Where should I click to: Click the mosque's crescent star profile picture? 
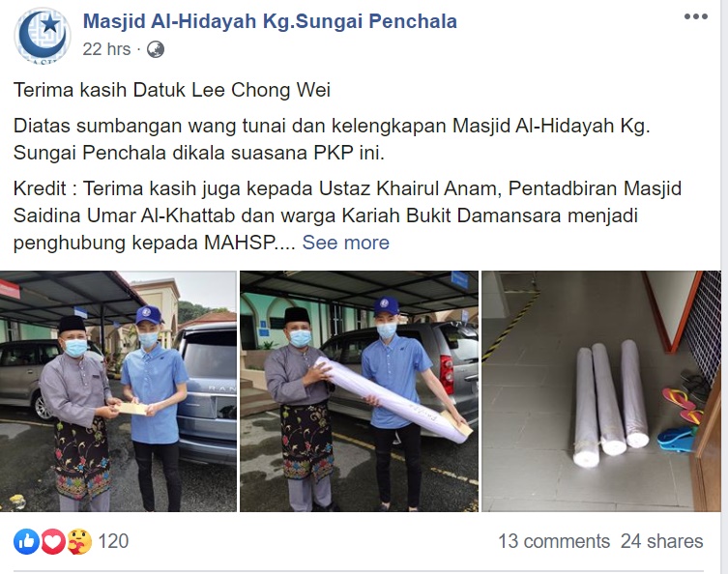click(x=43, y=35)
